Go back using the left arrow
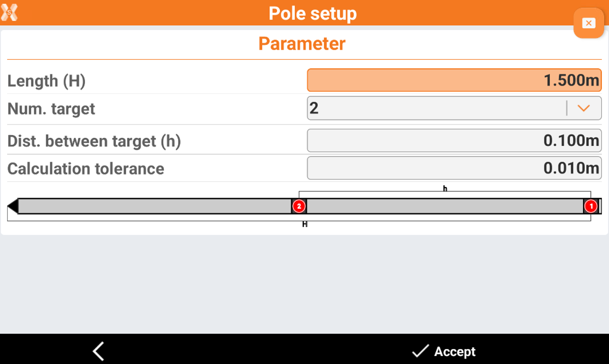The height and width of the screenshot is (364, 609). [x=98, y=352]
